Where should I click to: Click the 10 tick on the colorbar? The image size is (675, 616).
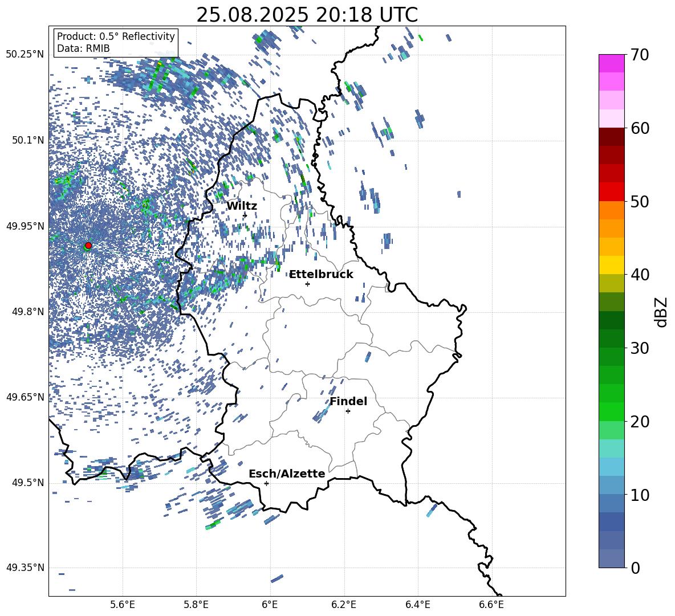[640, 495]
